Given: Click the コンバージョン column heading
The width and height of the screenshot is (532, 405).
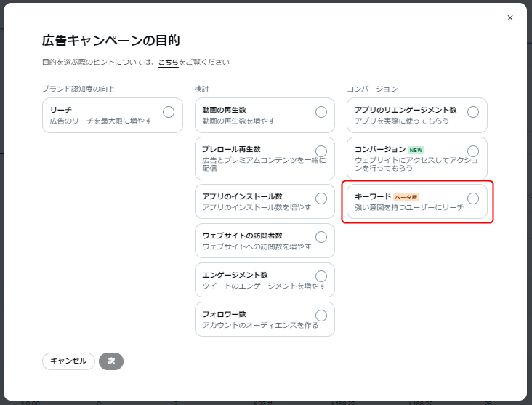Looking at the screenshot, I should coord(372,89).
